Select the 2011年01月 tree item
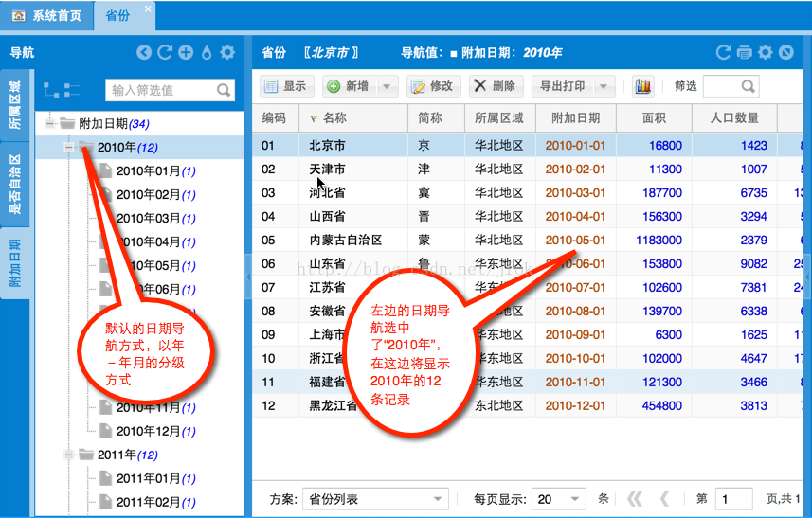Screen dimensions: 812x518 coord(147,478)
